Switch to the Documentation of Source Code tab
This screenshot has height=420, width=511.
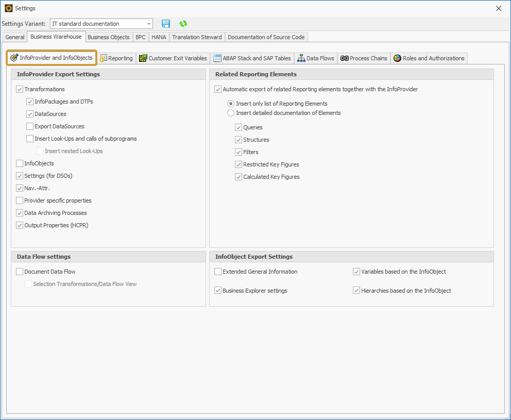point(266,37)
